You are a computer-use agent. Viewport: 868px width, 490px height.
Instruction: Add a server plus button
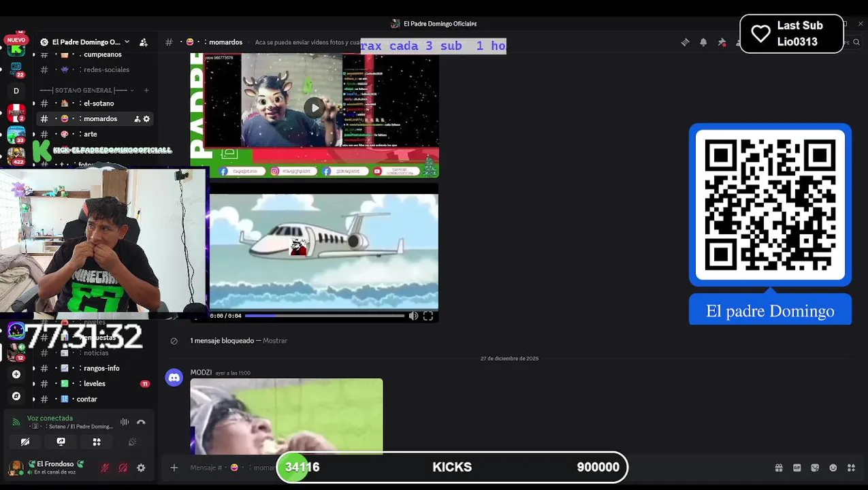coord(16,374)
